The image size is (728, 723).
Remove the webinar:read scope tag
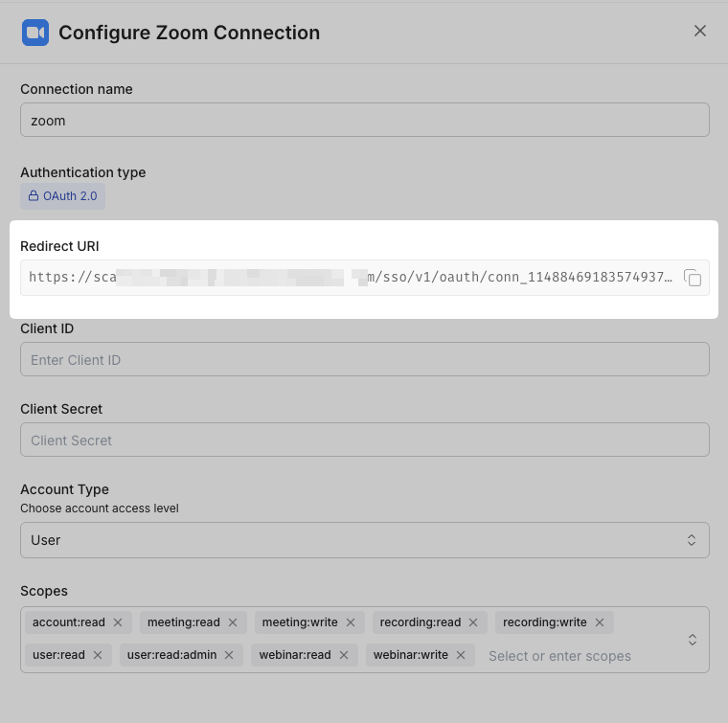click(344, 655)
